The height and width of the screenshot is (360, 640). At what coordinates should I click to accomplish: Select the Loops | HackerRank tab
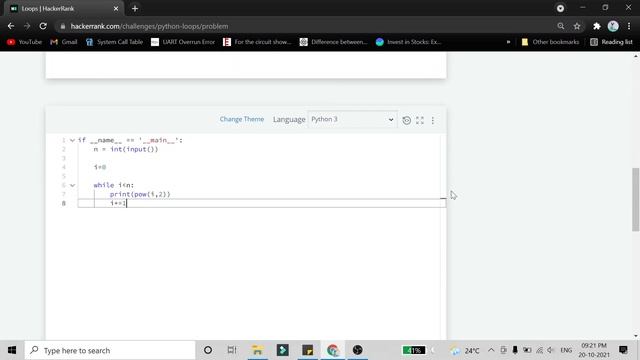[x=63, y=9]
